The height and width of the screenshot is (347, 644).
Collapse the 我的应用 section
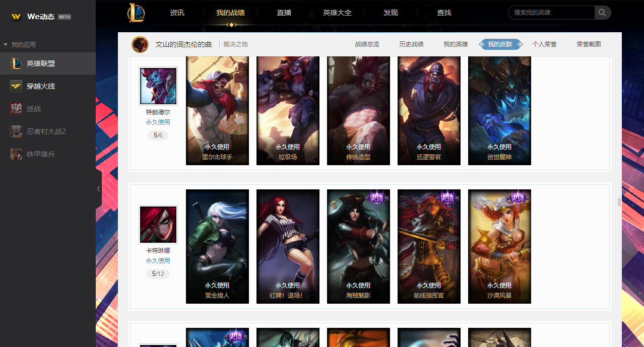pyautogui.click(x=6, y=45)
